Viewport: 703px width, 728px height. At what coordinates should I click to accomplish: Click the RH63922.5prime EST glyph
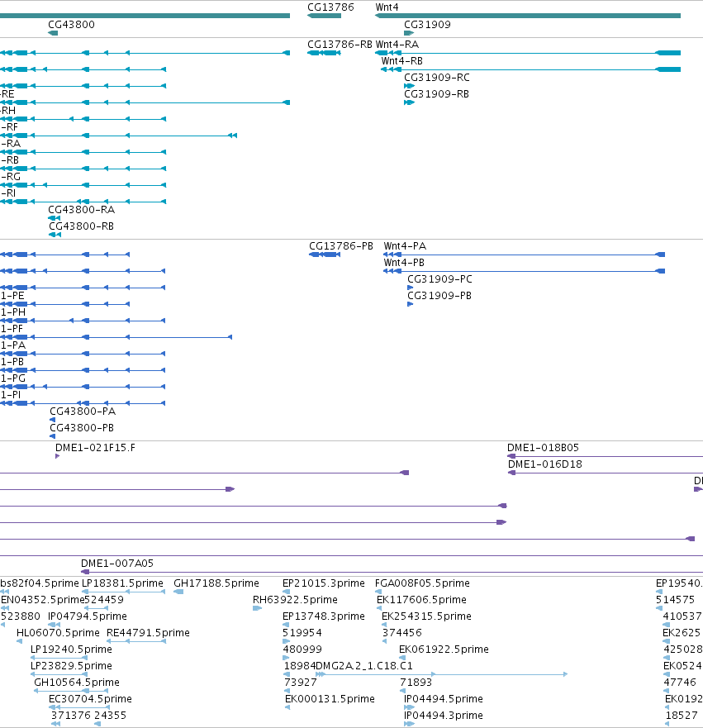258,608
